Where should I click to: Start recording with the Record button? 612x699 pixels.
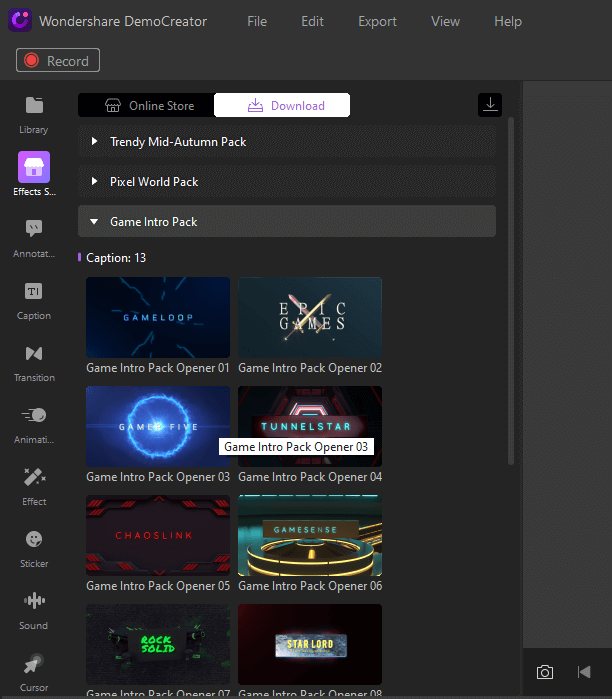coord(58,60)
